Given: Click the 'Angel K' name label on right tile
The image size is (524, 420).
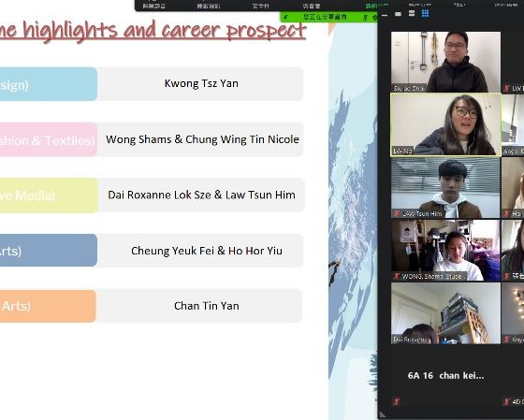Looking at the screenshot, I should [x=514, y=151].
